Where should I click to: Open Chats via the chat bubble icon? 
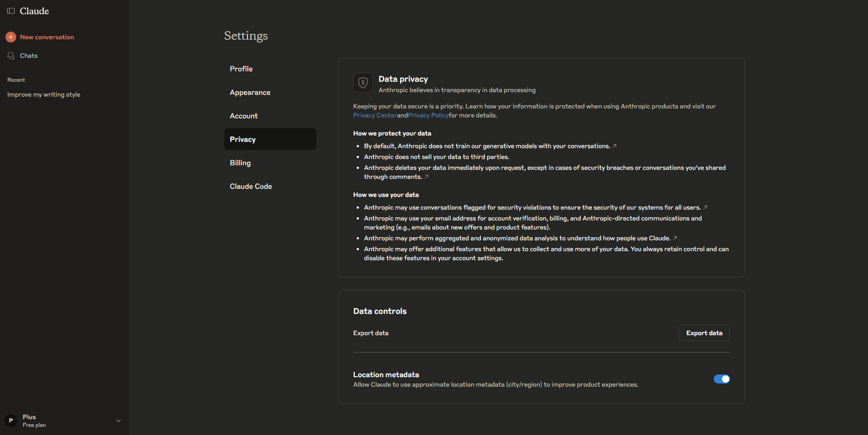(11, 56)
